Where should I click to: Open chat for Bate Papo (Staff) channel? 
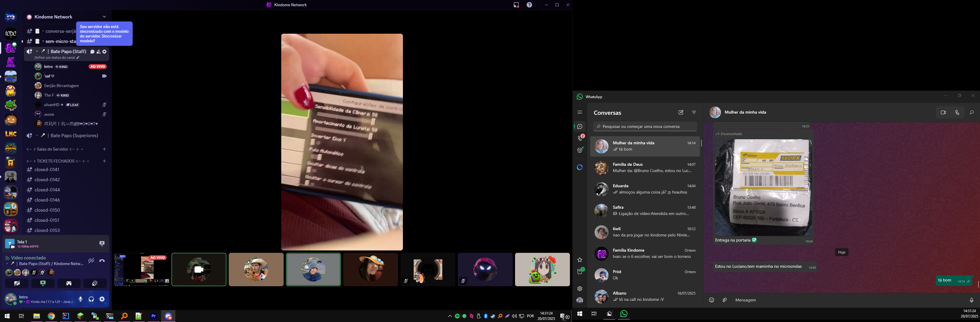click(92, 52)
